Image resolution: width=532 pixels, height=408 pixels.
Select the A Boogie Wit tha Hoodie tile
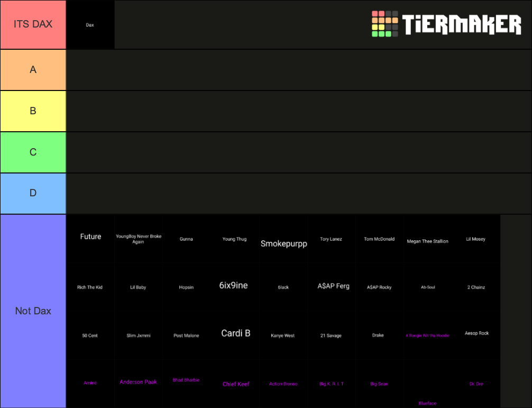[427, 335]
